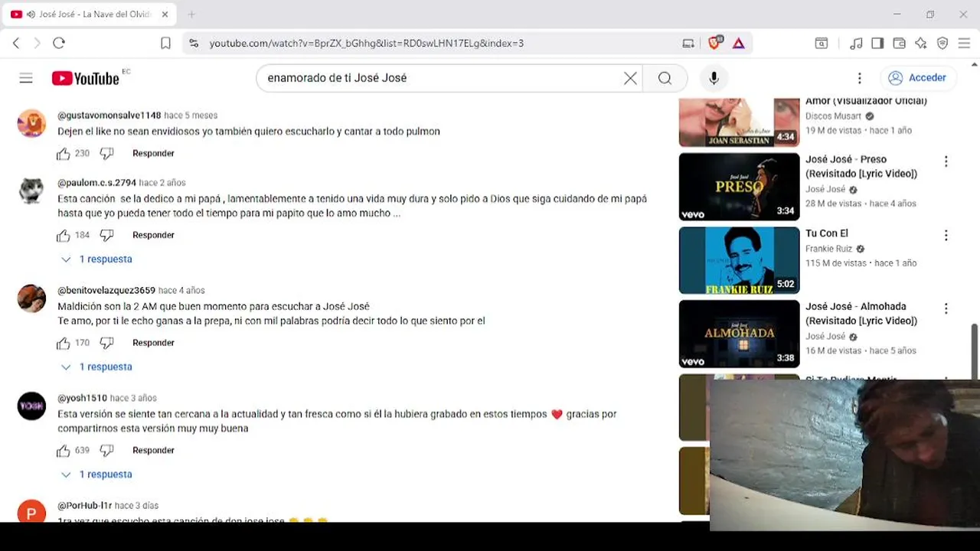Open @gustavomonsalve1148 channel link
This screenshot has width=980, height=551.
[x=109, y=116]
